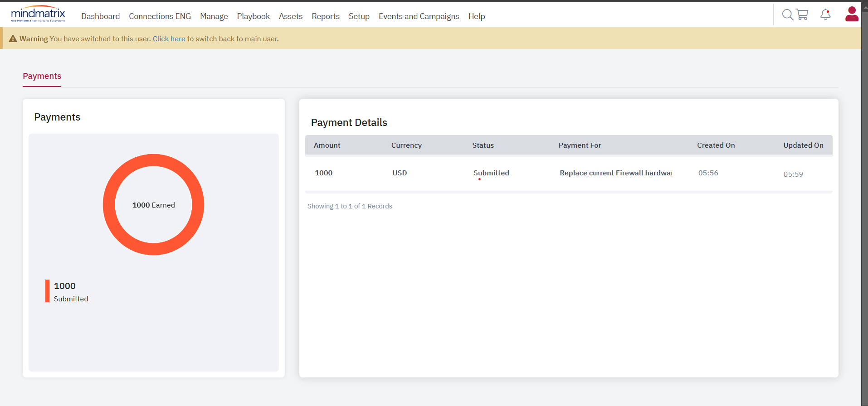
Task: Open the shopping cart icon
Action: pyautogui.click(x=802, y=15)
